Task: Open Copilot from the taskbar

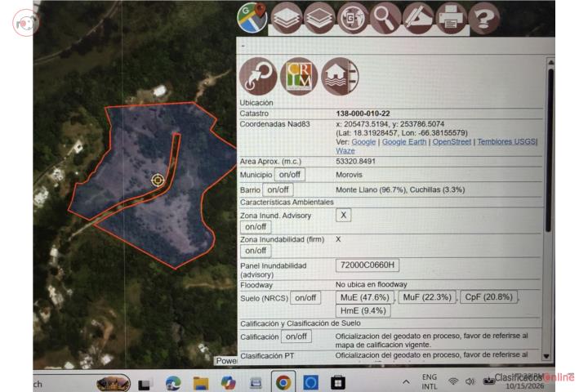Action: 229,383
